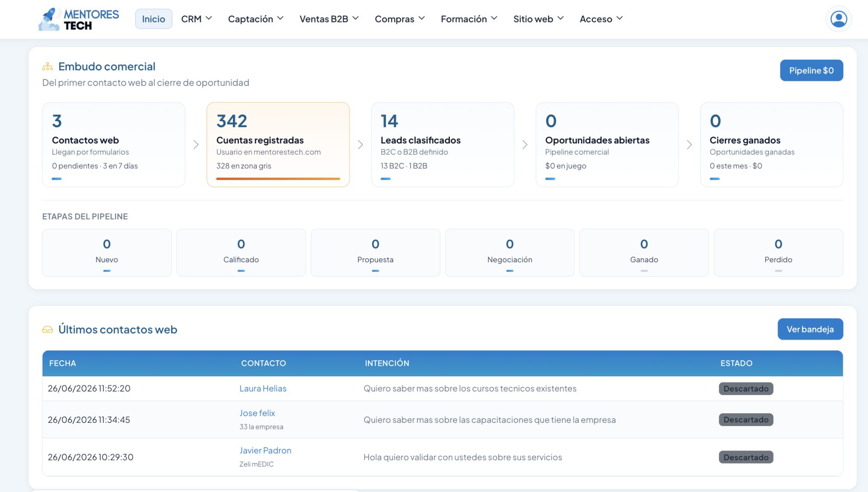Screen dimensions: 868x492
Task: Click the orange progress bar under Cuentas registradas
Action: click(x=278, y=179)
